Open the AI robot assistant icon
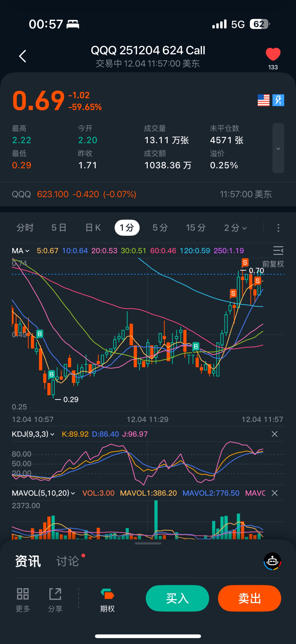Image resolution: width=296 pixels, height=644 pixels. (x=272, y=561)
